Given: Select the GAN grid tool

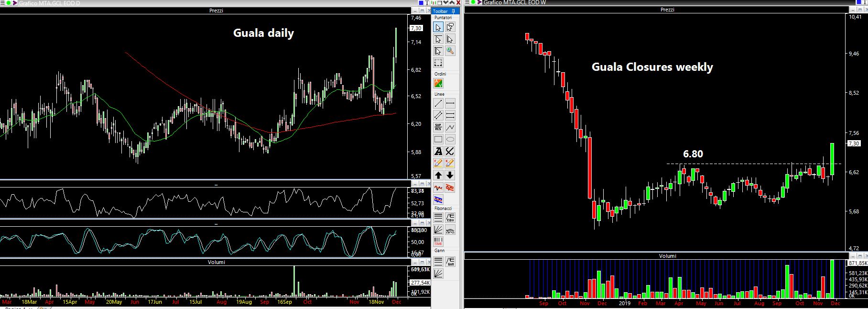Looking at the screenshot, I should click(450, 262).
